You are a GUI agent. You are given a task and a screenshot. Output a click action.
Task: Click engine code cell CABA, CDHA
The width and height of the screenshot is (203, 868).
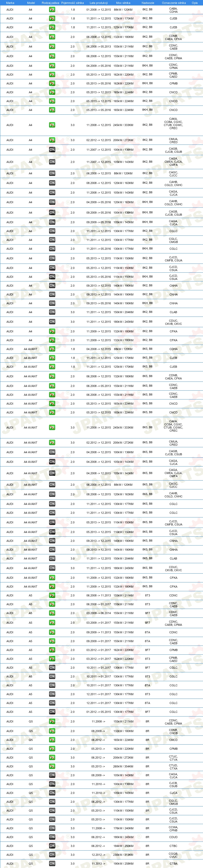(x=173, y=10)
